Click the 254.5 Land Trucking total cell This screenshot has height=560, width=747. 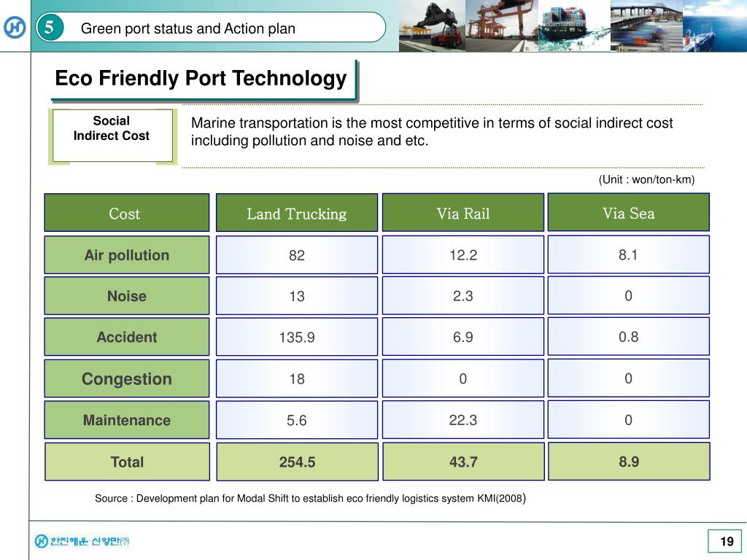click(x=297, y=462)
